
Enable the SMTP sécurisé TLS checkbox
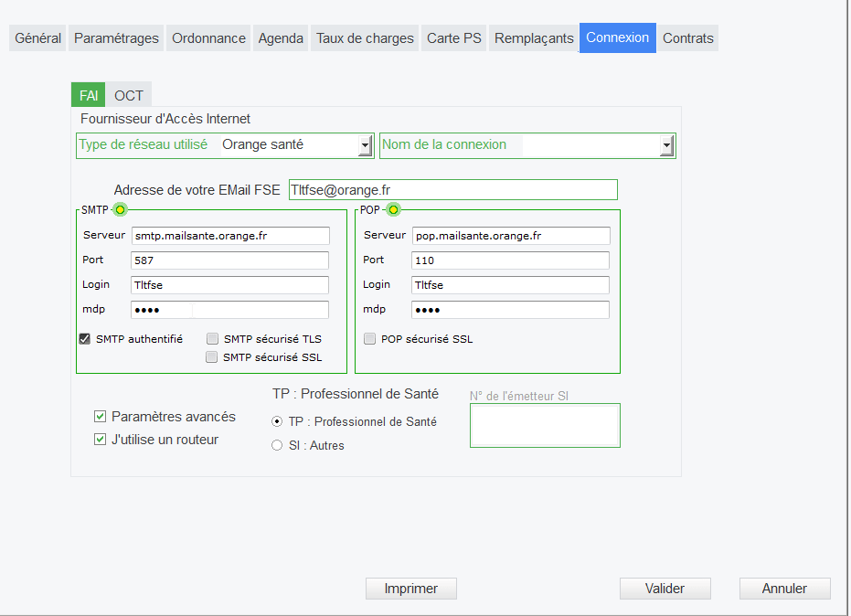pos(212,339)
